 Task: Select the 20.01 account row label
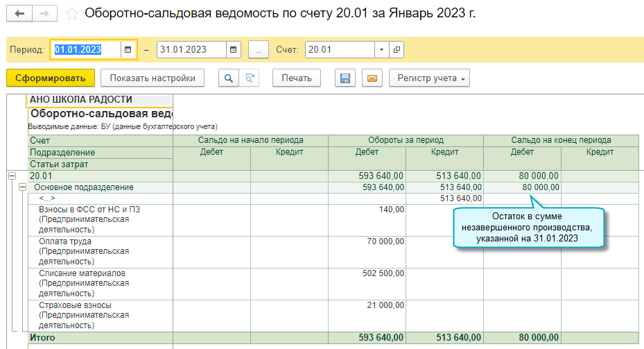coord(41,176)
